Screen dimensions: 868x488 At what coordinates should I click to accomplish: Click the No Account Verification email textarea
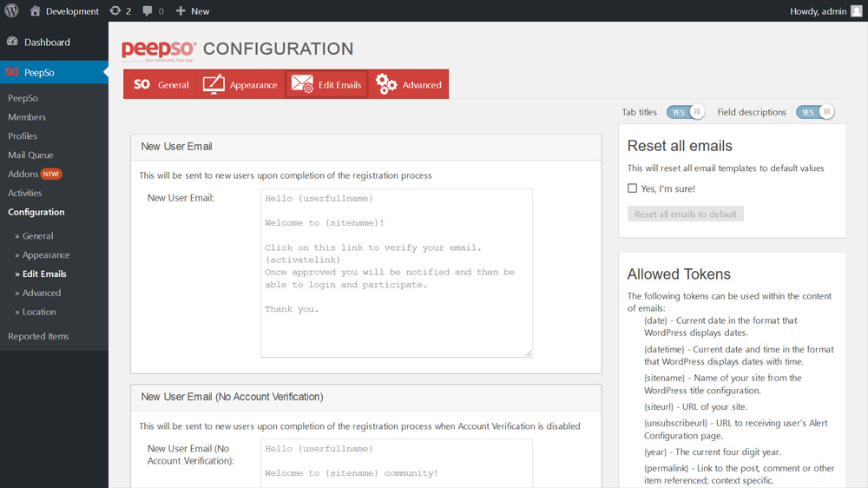click(x=397, y=463)
